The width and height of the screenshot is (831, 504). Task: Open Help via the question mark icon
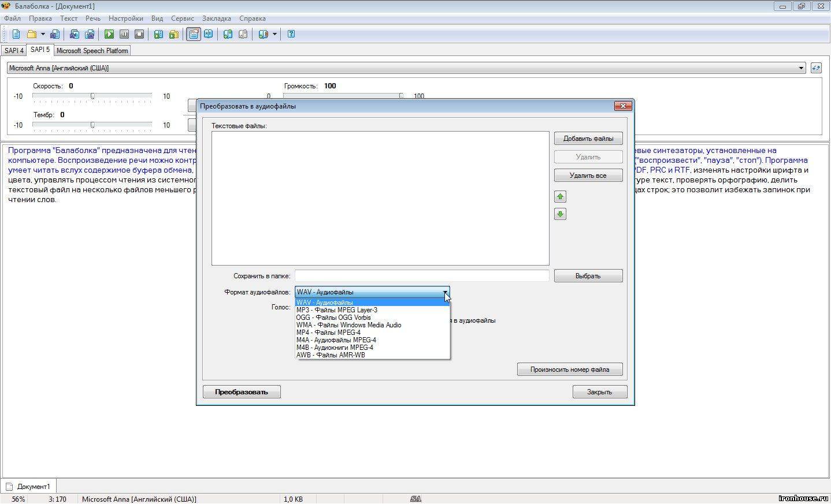[x=291, y=34]
